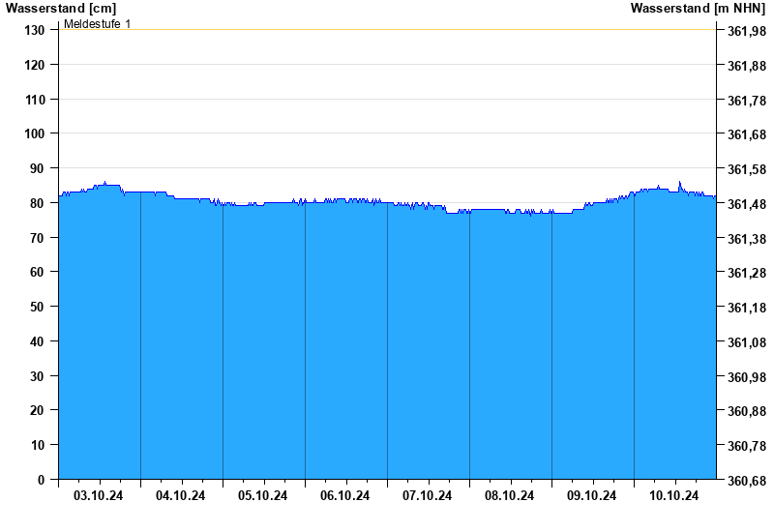This screenshot has height=532, width=774.
Task: Click the 361,18 tick on the right axis
Action: 745,308
